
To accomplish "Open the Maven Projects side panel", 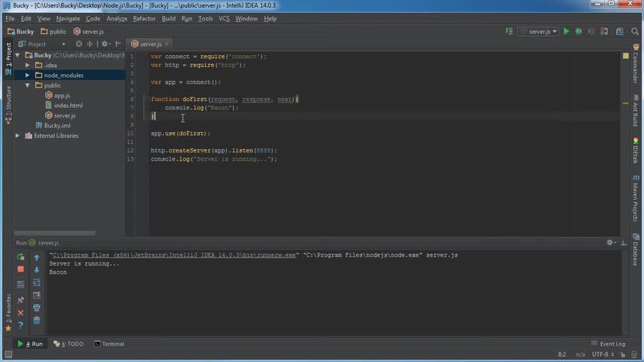I will pyautogui.click(x=636, y=199).
